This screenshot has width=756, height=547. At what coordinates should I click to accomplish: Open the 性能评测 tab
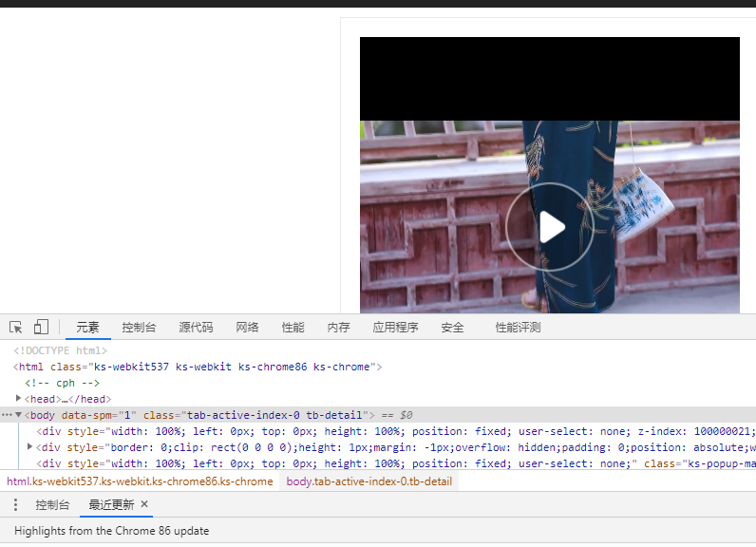(x=518, y=328)
